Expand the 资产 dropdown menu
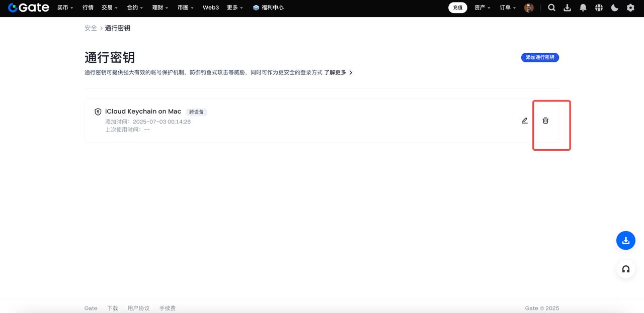644x313 pixels. pyautogui.click(x=482, y=8)
